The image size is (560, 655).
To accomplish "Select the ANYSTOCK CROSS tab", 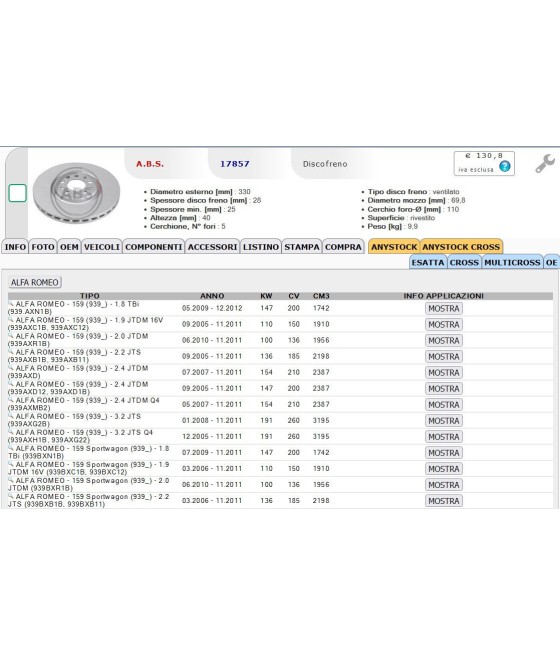I will (x=461, y=247).
